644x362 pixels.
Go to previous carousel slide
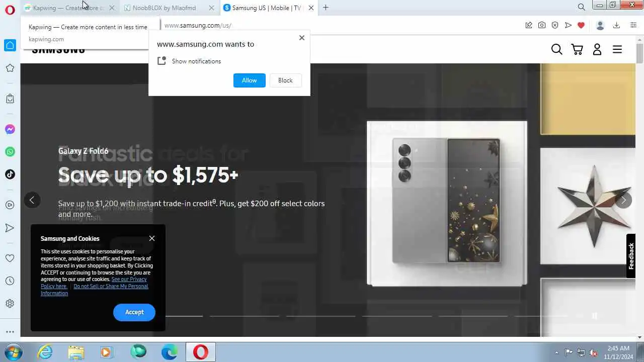[32, 200]
